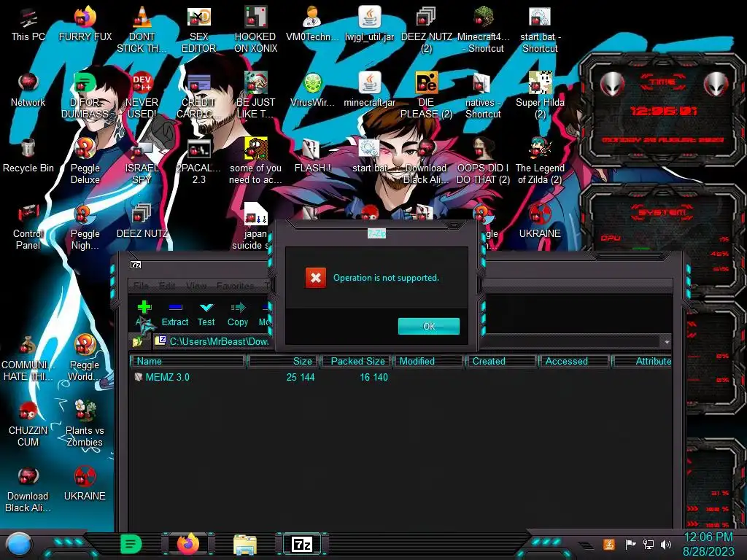Select The Legend of Zilda (2) icon
This screenshot has width=747, height=560.
pos(540,161)
